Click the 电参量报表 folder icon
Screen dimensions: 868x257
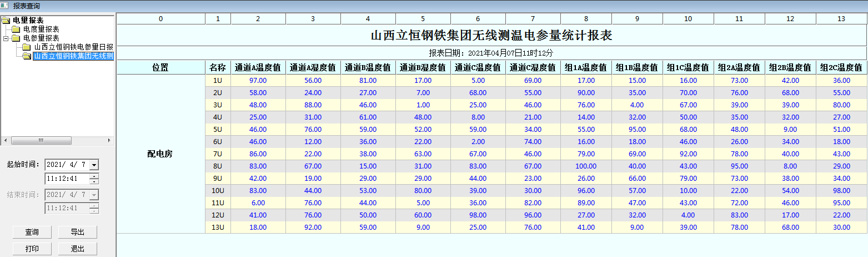(x=16, y=38)
